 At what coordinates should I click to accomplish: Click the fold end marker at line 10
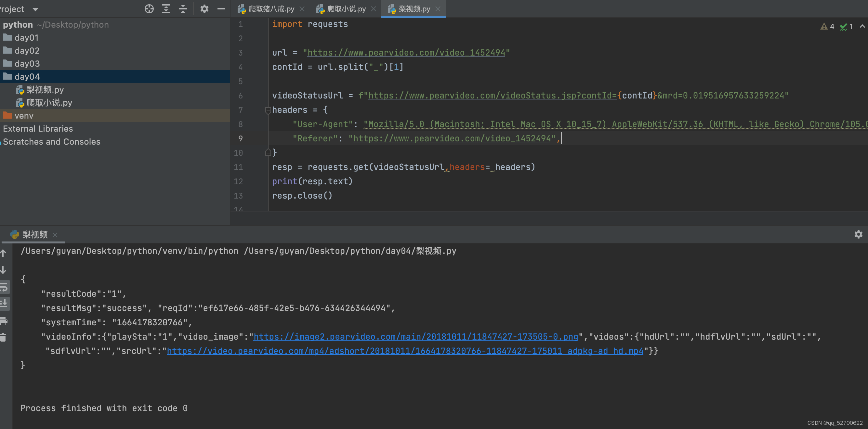268,152
